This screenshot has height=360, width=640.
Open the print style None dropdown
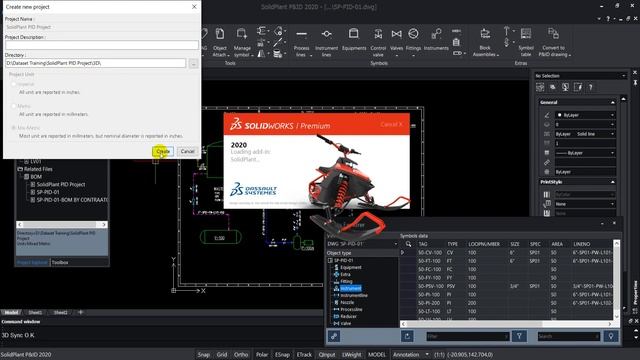pos(585,204)
